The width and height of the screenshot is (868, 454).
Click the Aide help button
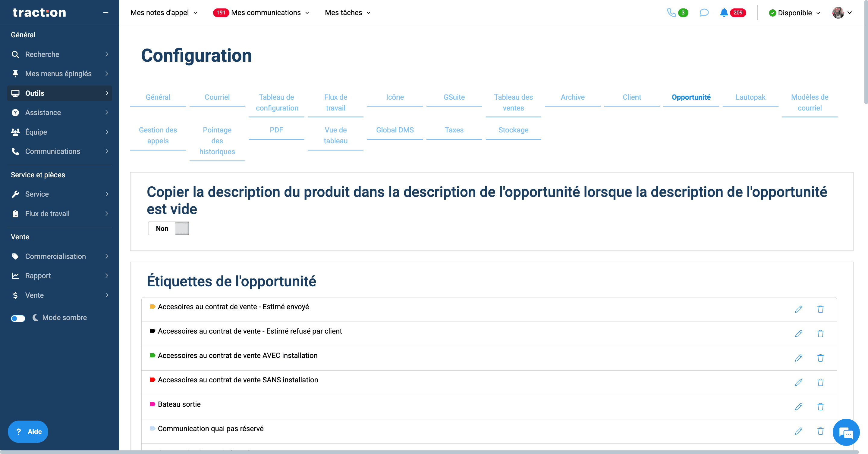click(x=28, y=432)
